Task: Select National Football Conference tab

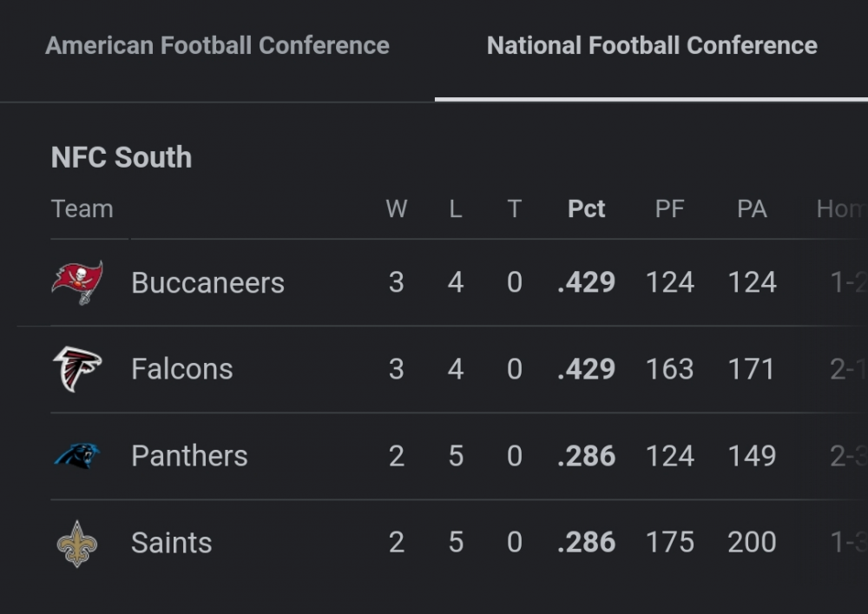Action: point(652,46)
